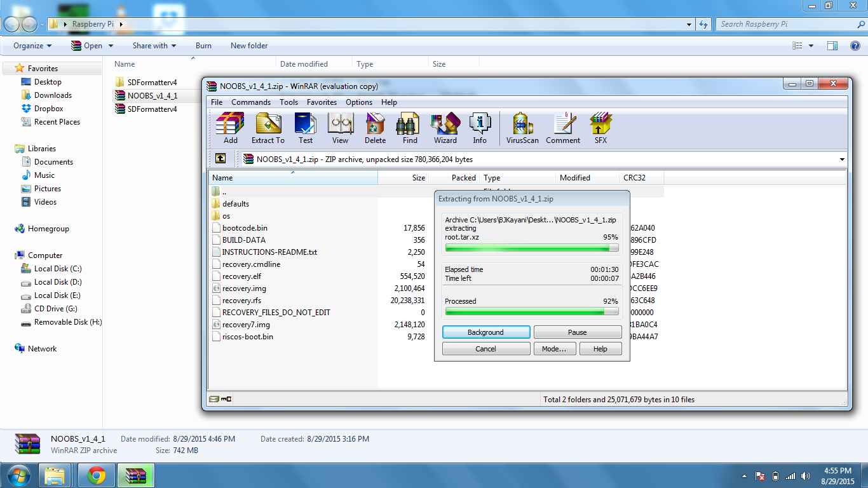The image size is (868, 488).
Task: Click the Processed total progress bar
Action: [532, 311]
